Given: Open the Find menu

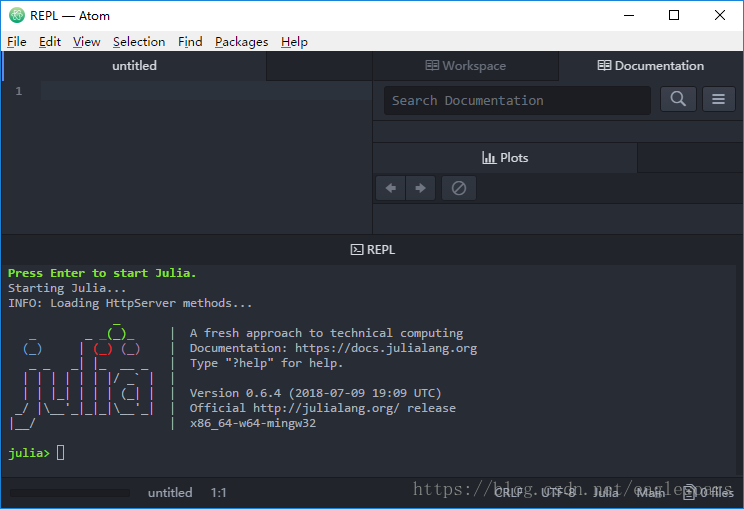Looking at the screenshot, I should [190, 42].
